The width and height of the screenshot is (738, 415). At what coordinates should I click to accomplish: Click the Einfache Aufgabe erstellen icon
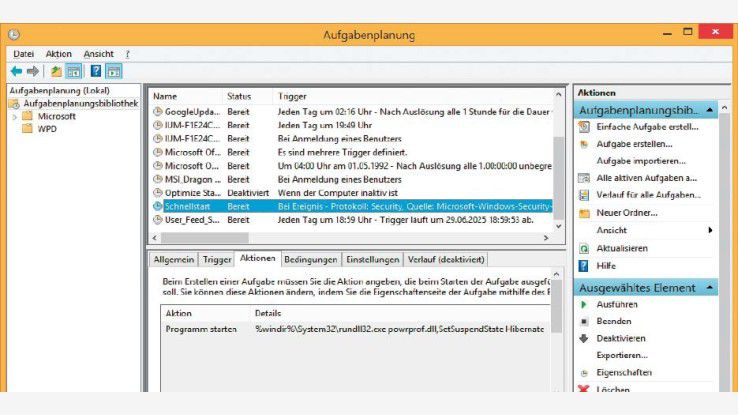pyautogui.click(x=585, y=127)
